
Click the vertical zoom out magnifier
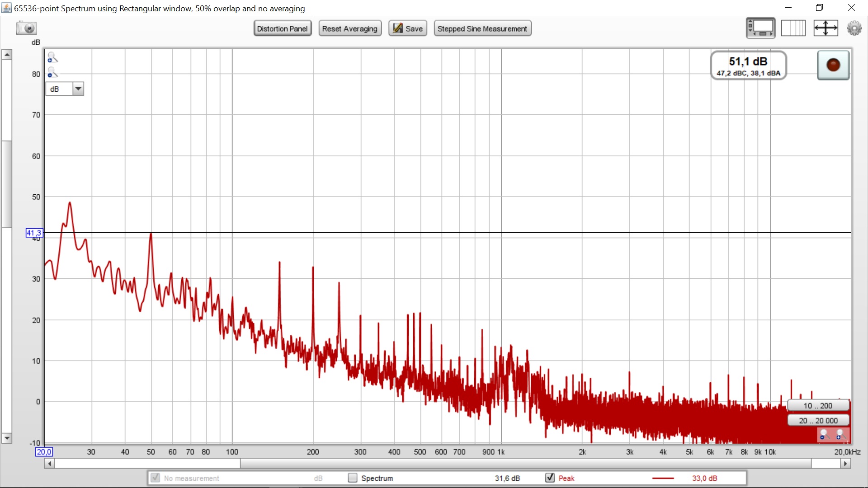(x=52, y=72)
